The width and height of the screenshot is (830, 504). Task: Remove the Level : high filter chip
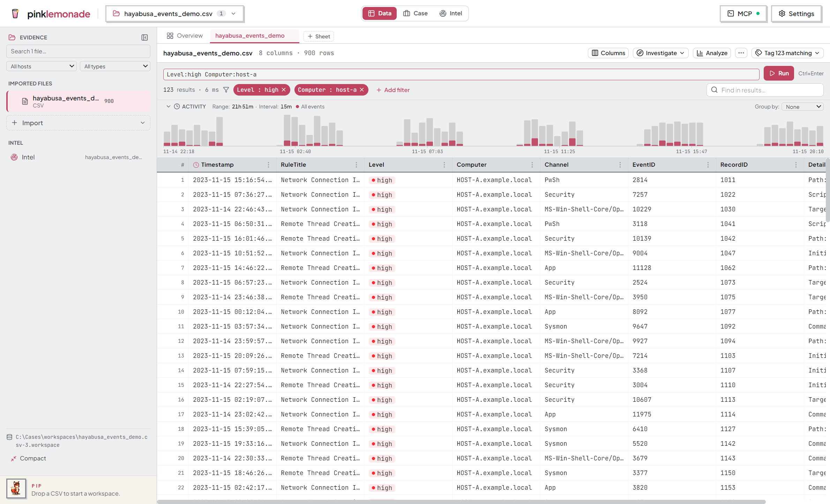click(x=284, y=90)
